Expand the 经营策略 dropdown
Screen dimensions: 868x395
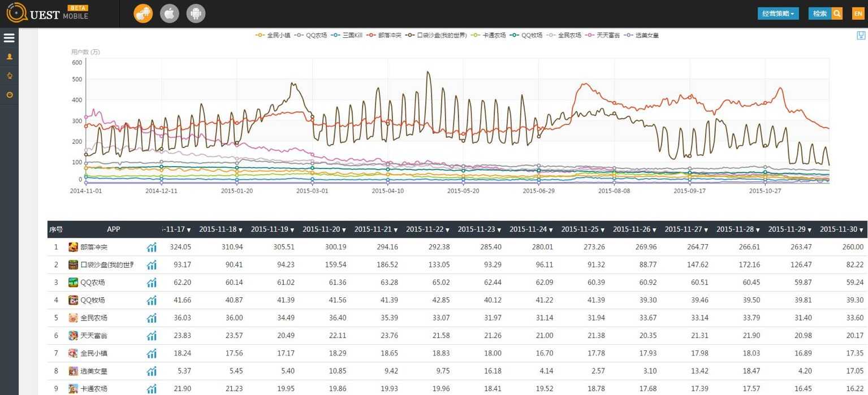(778, 14)
